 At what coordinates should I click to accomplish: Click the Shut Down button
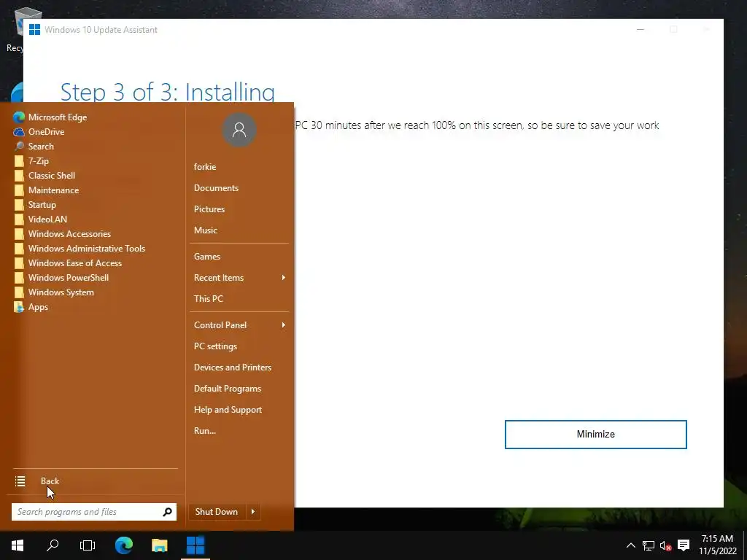(x=217, y=512)
